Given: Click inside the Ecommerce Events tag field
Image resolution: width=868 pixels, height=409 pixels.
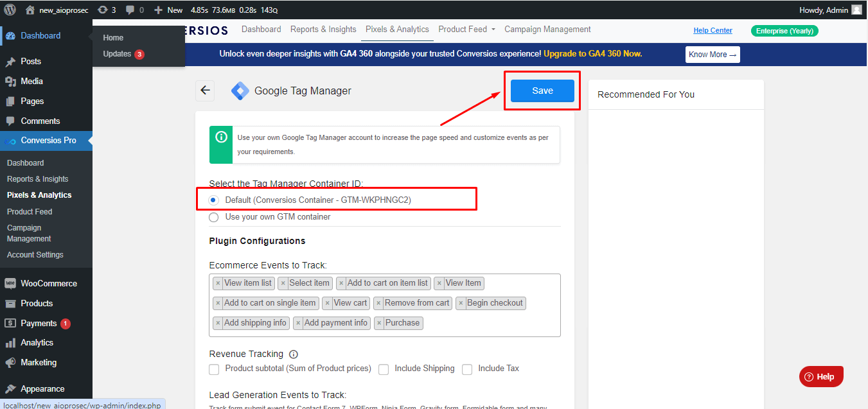Looking at the screenshot, I should point(385,306).
